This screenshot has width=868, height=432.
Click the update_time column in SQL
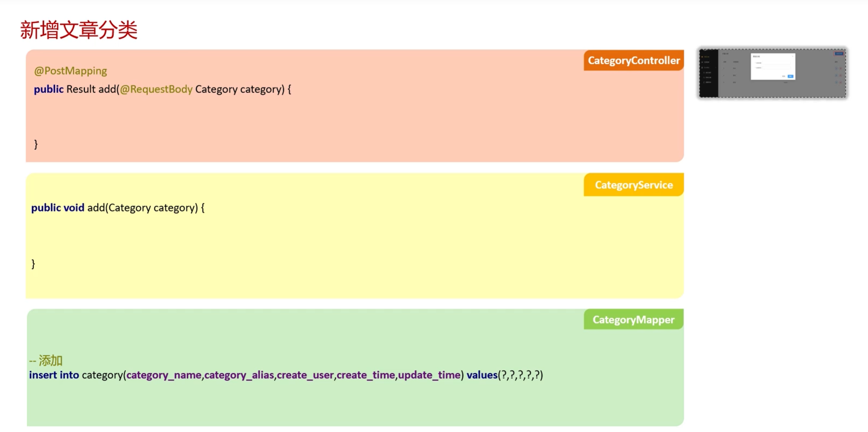click(429, 375)
